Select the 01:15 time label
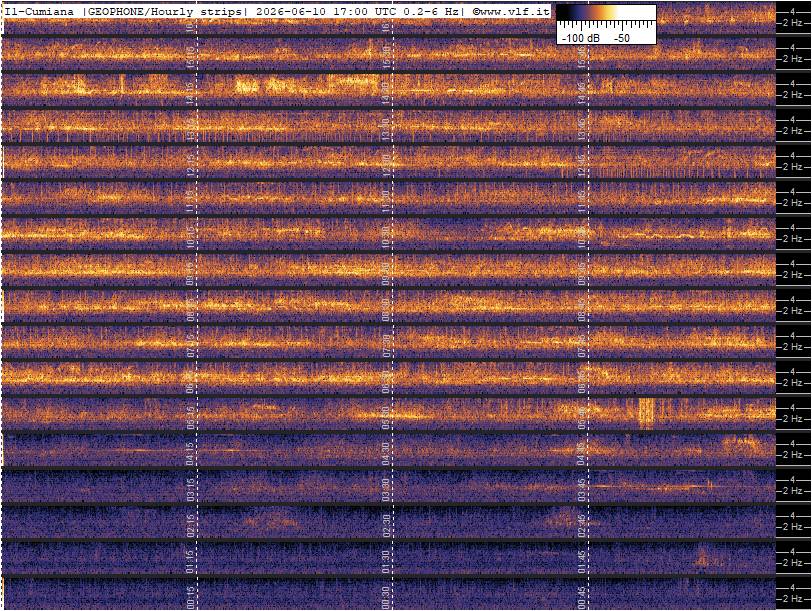Image resolution: width=812 pixels, height=611 pixels. [190, 562]
